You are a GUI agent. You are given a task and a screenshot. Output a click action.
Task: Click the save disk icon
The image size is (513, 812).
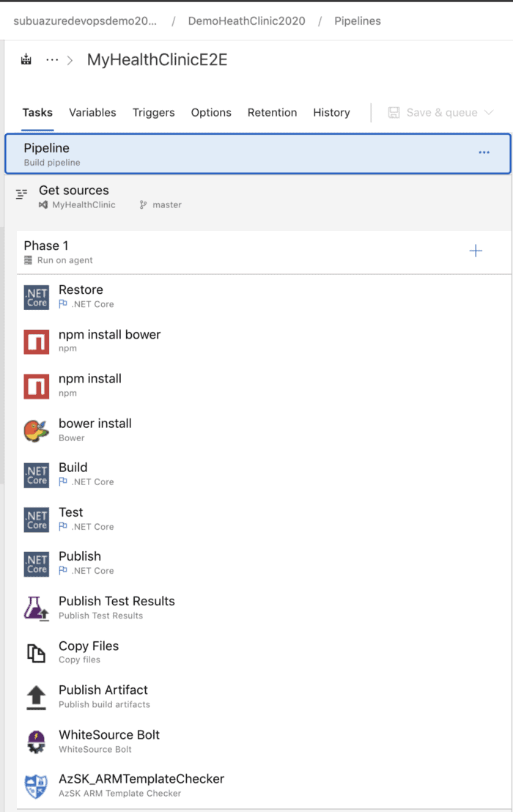[394, 112]
